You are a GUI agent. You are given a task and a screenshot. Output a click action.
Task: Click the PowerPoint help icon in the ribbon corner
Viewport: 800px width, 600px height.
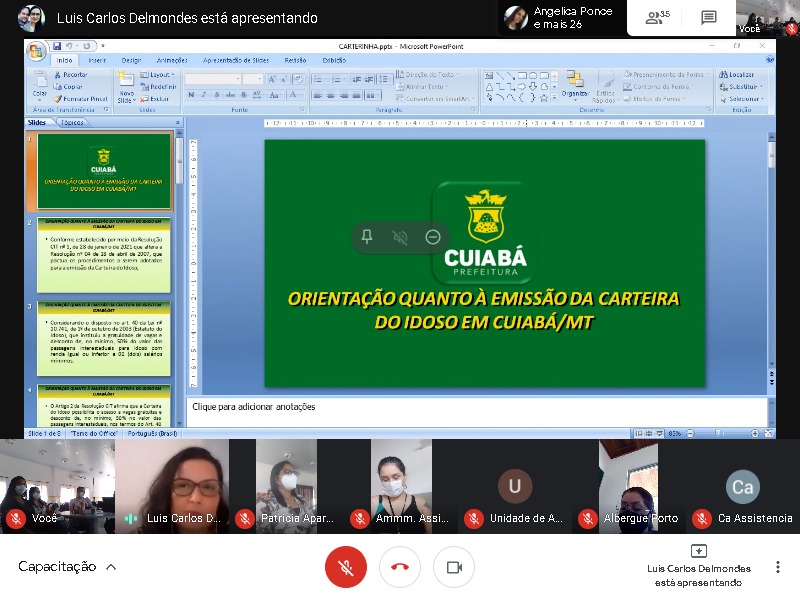pyautogui.click(x=770, y=60)
